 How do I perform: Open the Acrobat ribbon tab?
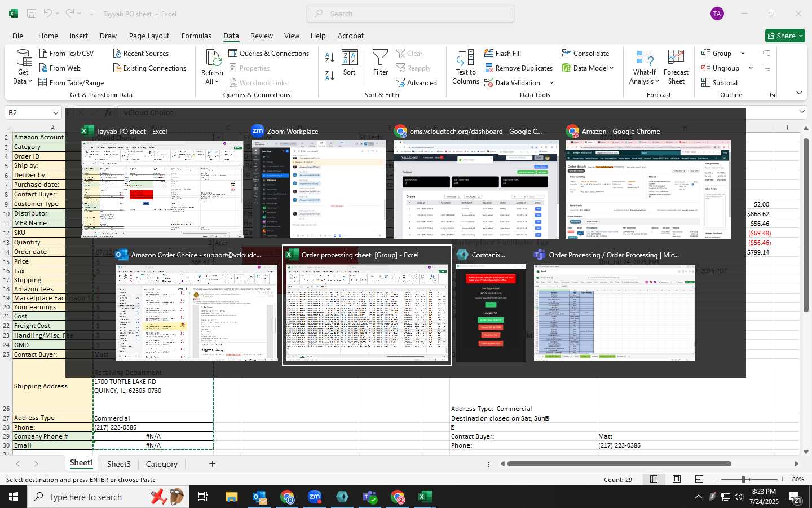click(351, 36)
